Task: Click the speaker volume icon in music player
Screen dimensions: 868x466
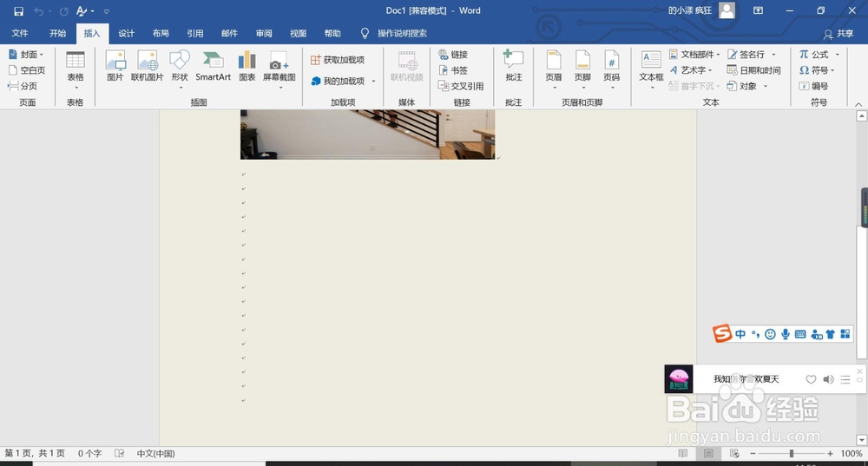Action: click(828, 379)
